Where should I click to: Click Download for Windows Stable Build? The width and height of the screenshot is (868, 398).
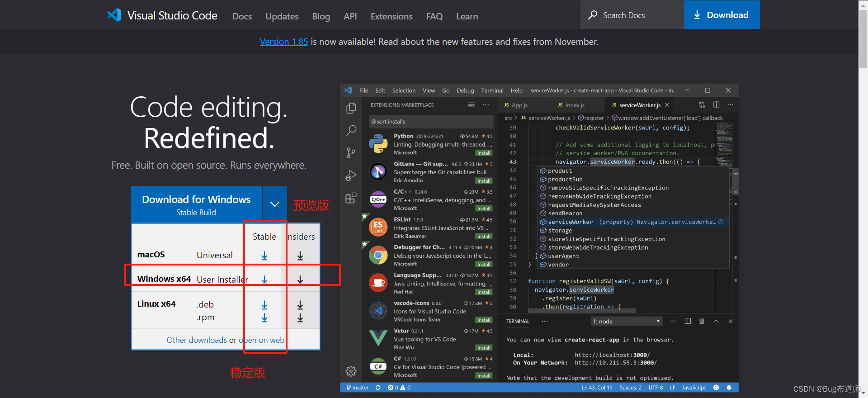[x=196, y=205]
